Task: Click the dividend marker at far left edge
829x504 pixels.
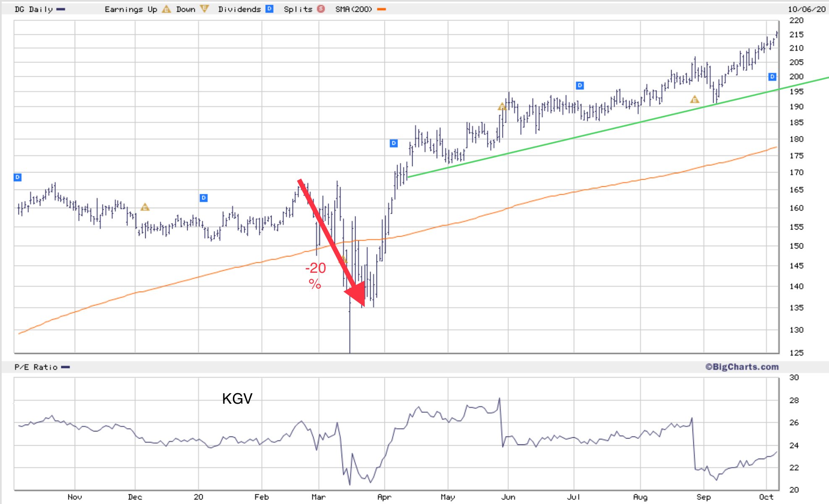Action: 18,177
